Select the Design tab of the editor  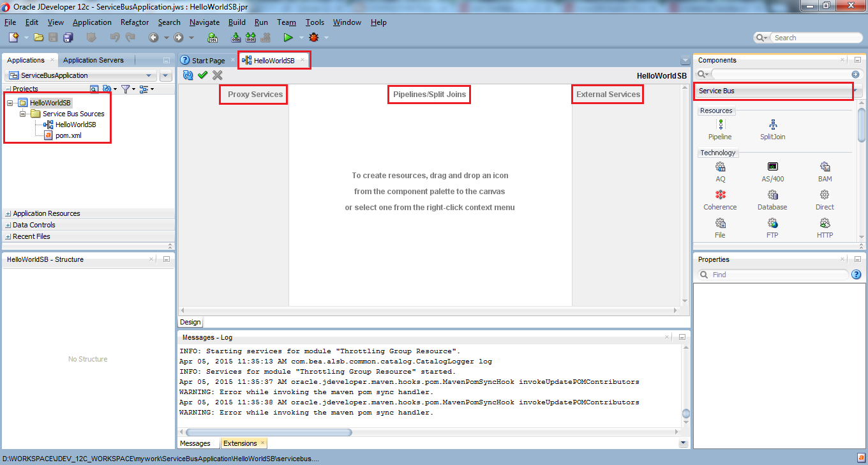tap(190, 322)
